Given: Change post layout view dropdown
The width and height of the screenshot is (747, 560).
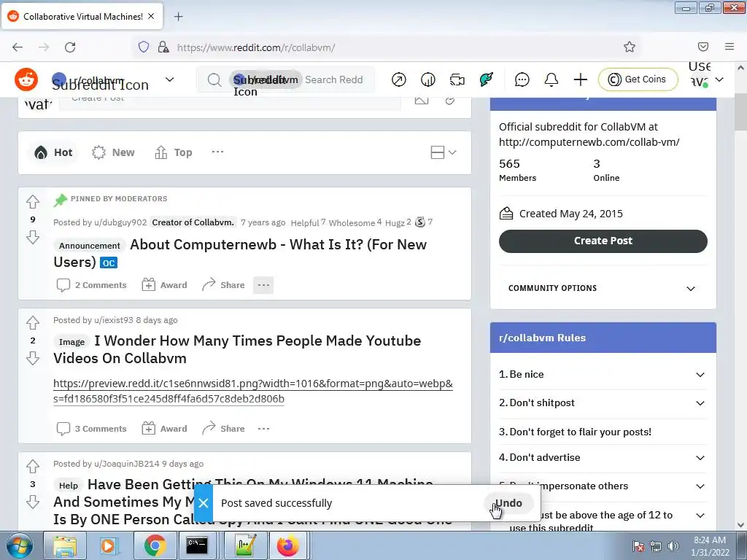Looking at the screenshot, I should tap(443, 152).
